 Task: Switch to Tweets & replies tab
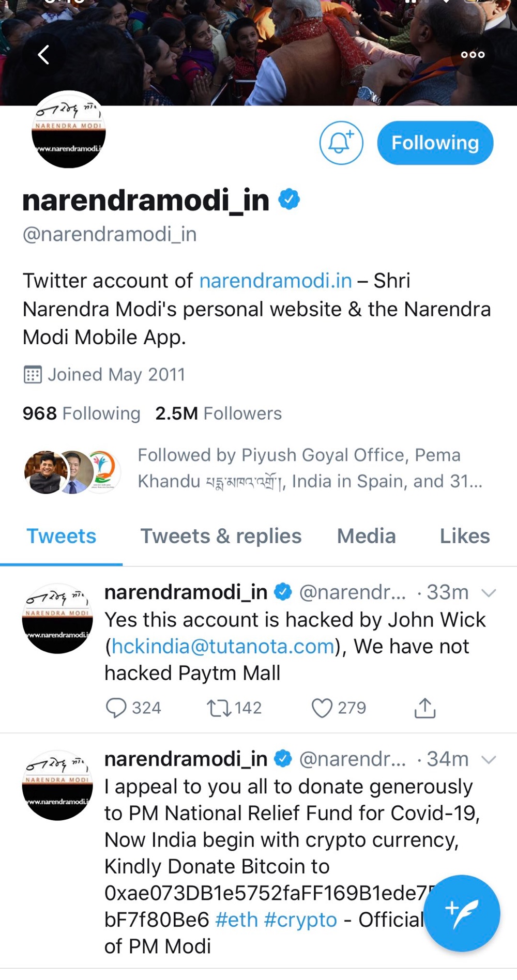point(221,536)
